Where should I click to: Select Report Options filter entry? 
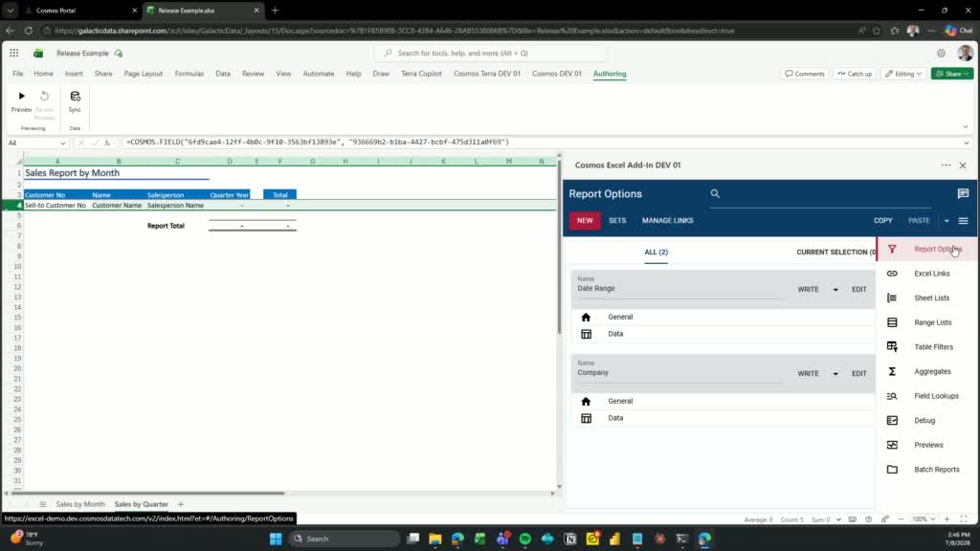point(927,249)
